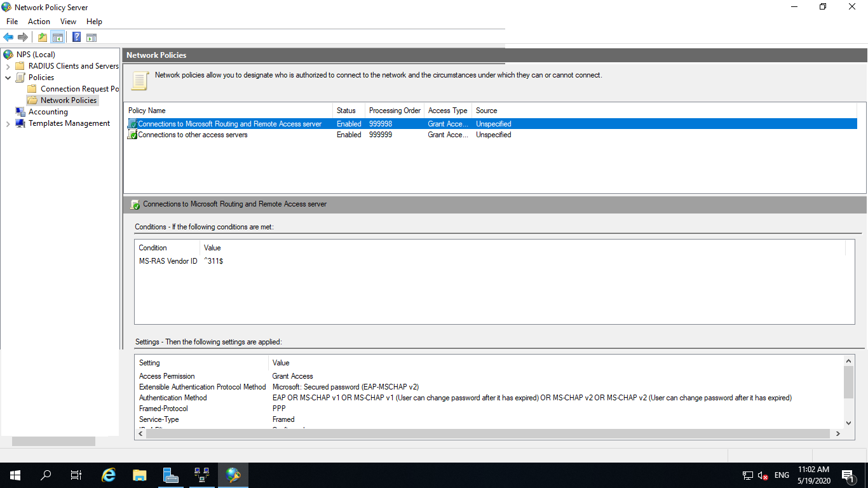The height and width of the screenshot is (488, 868).
Task: Click the icon of Routing and Remote Access policy row
Action: pyautogui.click(x=132, y=124)
